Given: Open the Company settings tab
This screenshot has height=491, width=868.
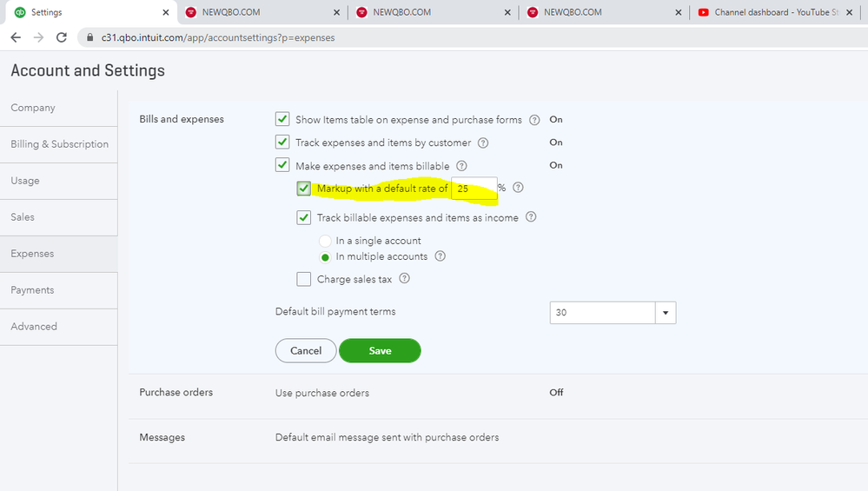Looking at the screenshot, I should tap(59, 108).
